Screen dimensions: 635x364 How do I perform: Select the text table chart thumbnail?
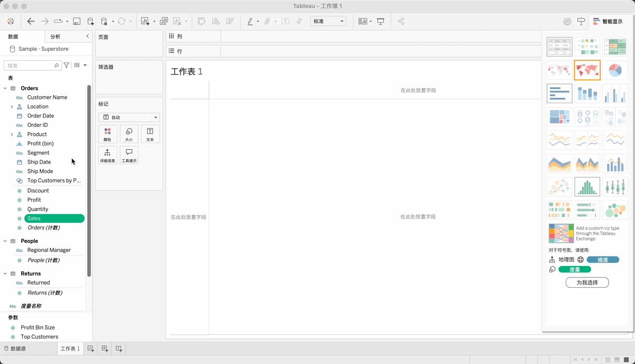tap(559, 47)
